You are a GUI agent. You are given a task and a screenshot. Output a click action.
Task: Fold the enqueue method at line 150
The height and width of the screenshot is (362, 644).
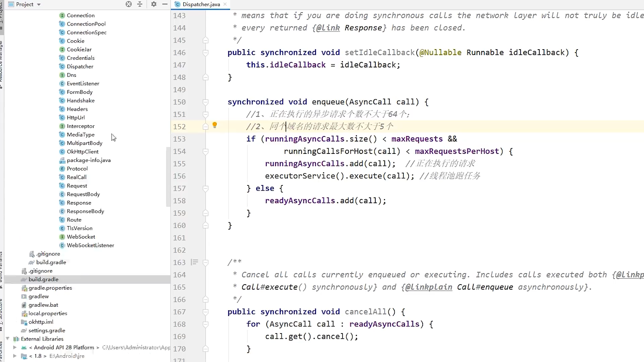206,102
